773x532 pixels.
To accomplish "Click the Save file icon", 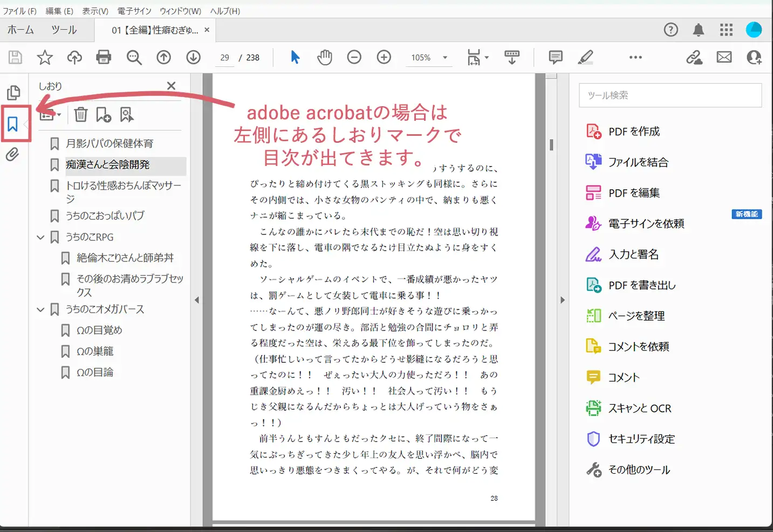I will pos(15,57).
